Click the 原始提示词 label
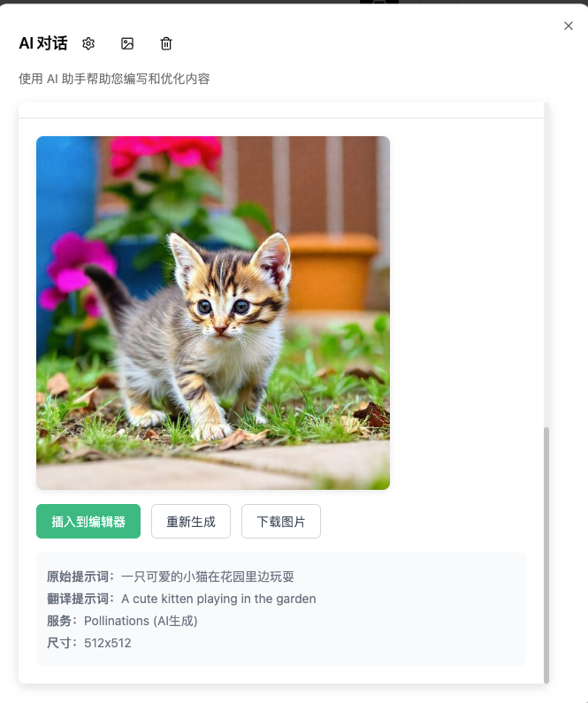Screen dimensions: 588x703 (x=77, y=577)
